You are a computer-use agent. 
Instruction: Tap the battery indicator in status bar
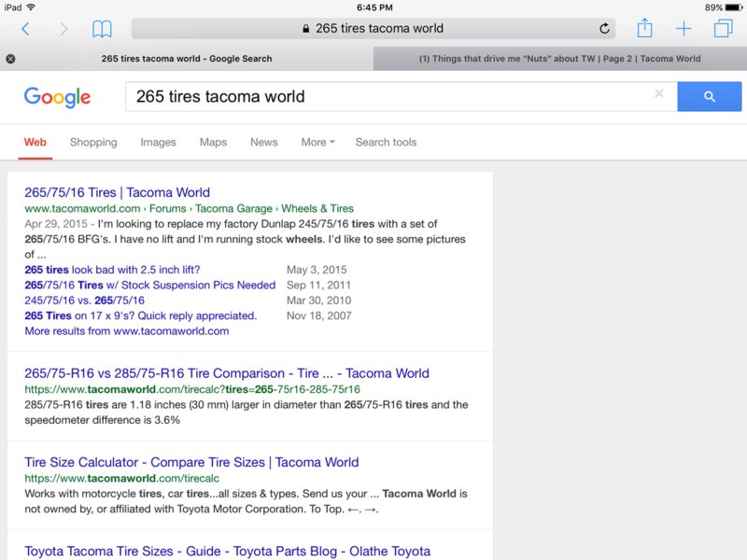pos(733,7)
